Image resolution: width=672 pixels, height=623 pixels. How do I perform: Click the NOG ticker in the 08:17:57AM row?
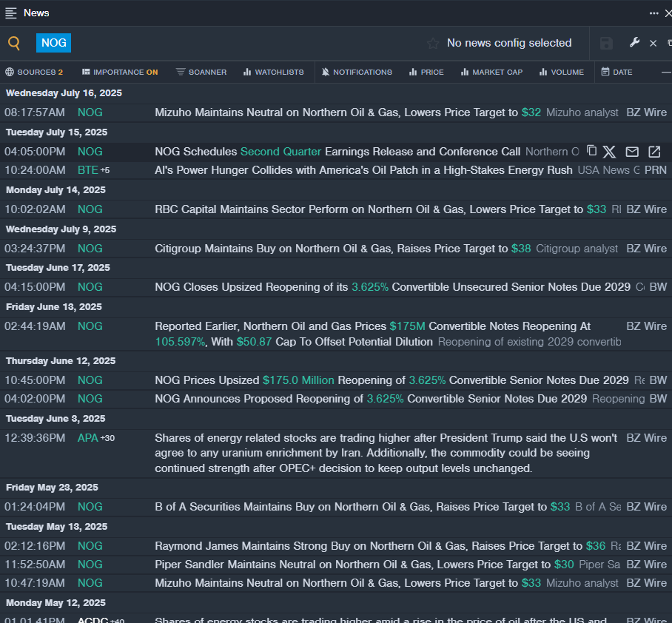[x=90, y=112]
